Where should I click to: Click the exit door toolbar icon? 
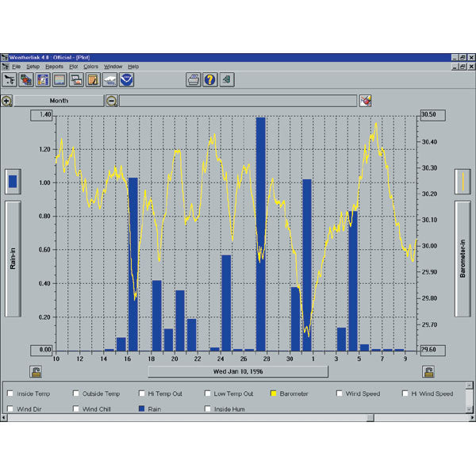click(x=227, y=79)
